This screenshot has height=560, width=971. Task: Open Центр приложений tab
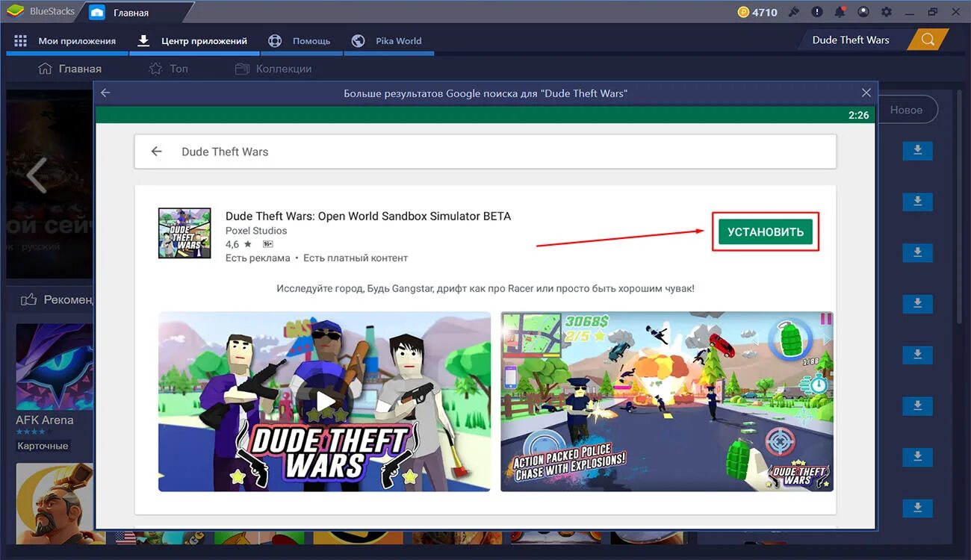tap(193, 41)
